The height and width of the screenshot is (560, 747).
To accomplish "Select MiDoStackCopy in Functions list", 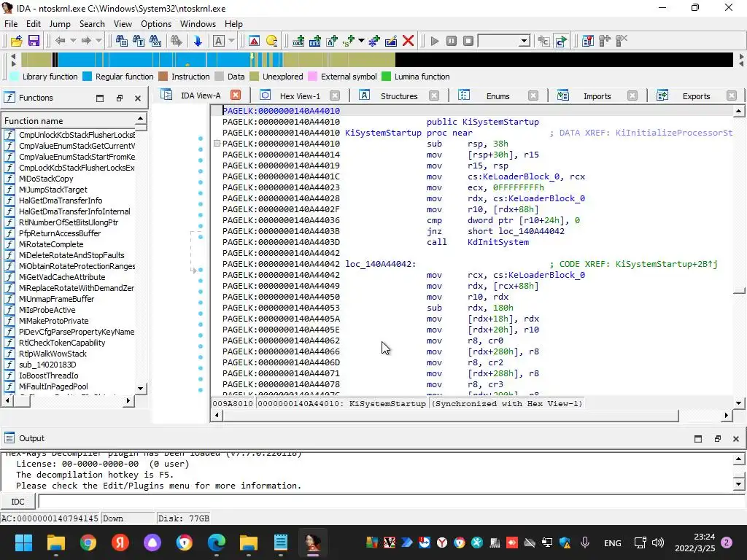I will point(46,179).
